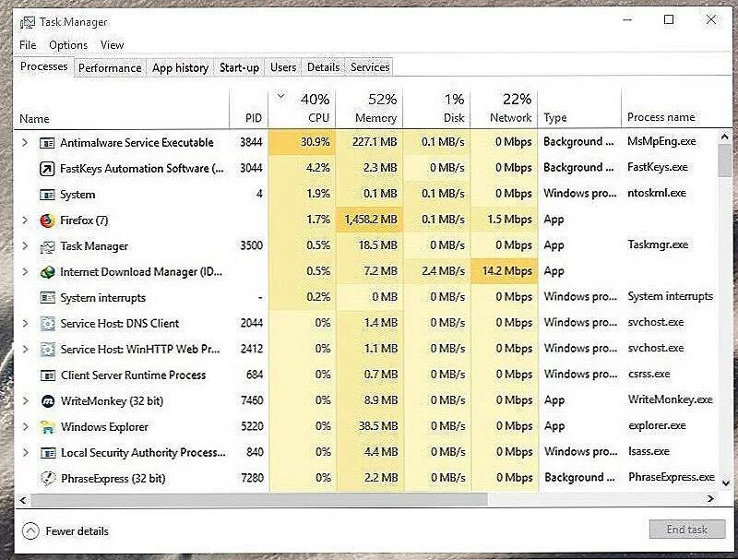Sort by the Name column header

(123, 108)
